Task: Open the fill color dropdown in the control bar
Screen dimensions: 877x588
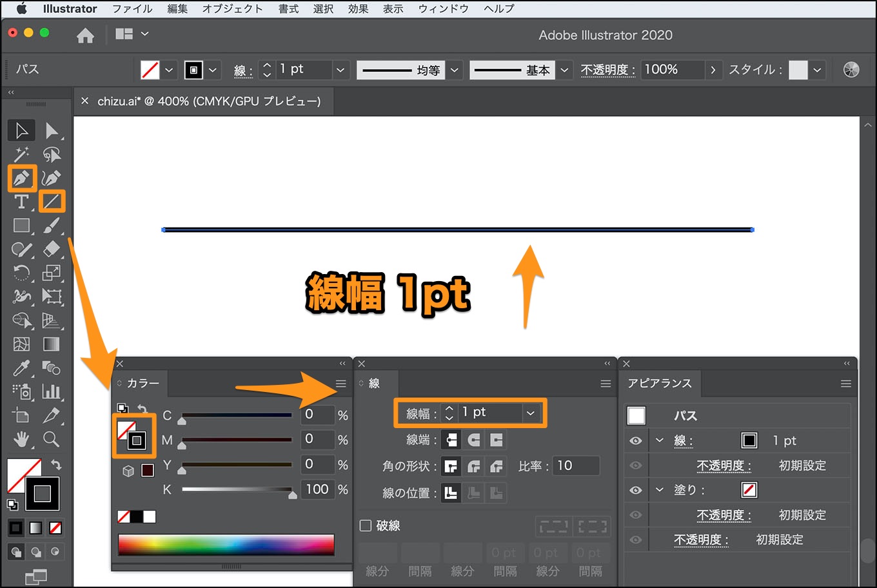Action: (x=169, y=70)
